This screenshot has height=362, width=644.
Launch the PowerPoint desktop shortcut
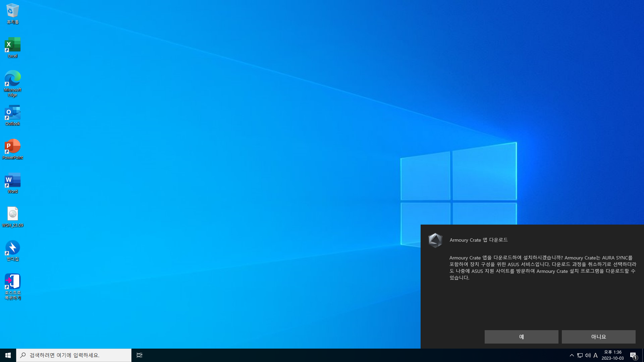[12, 149]
